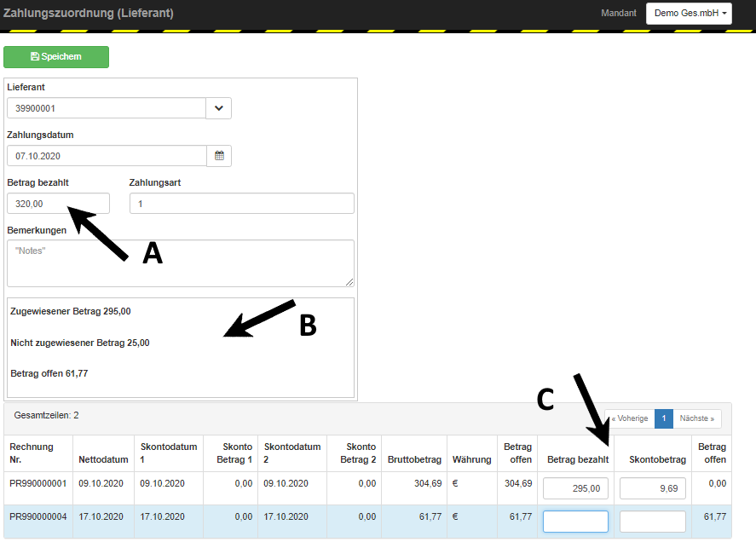The width and height of the screenshot is (756, 542).
Task: Click Betrag offen 61,77 summary text
Action: coord(49,373)
